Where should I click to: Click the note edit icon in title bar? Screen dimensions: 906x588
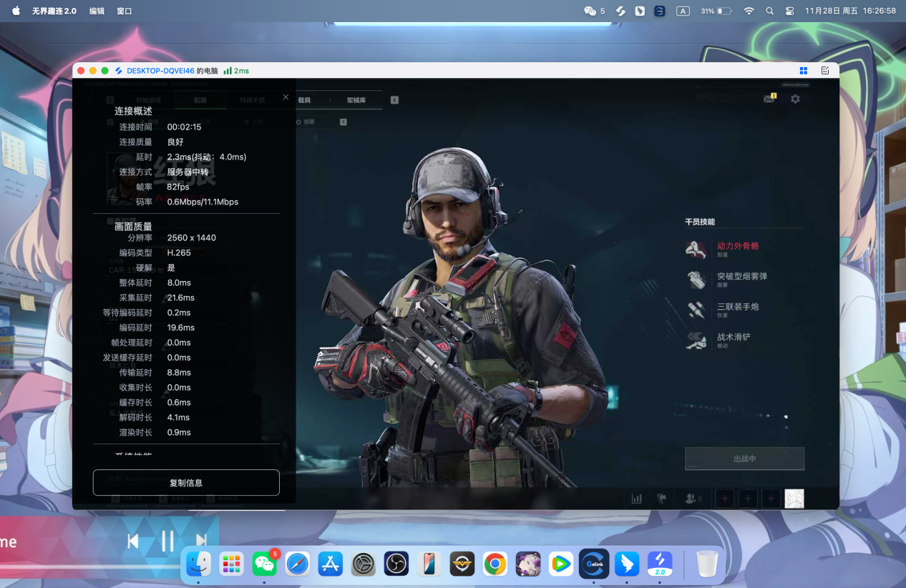click(825, 71)
